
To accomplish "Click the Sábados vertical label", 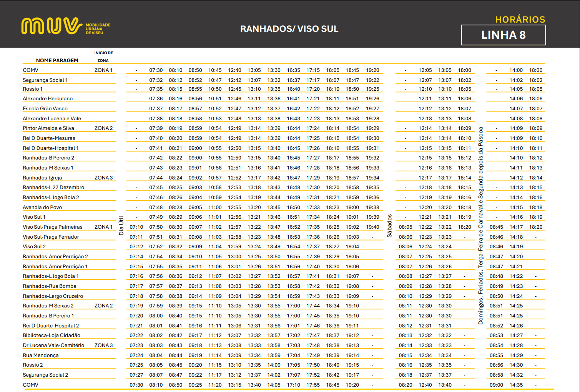I will click(389, 226).
